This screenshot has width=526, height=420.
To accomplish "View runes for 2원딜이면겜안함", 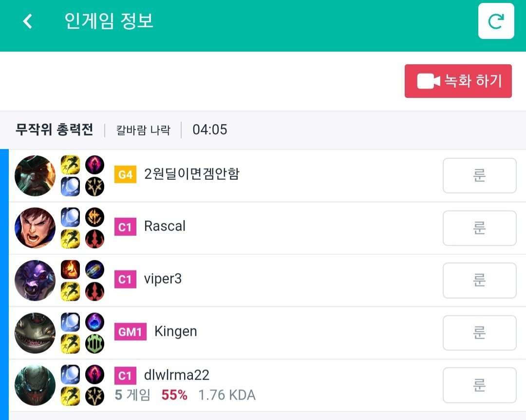I will [x=479, y=175].
